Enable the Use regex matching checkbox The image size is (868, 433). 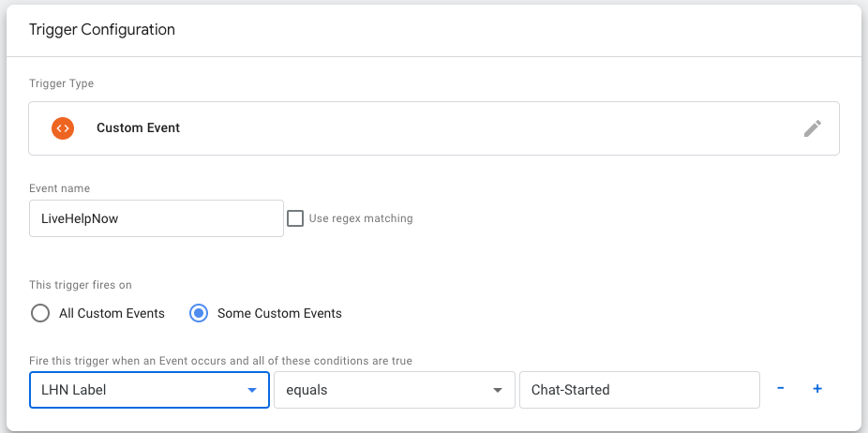[x=295, y=218]
